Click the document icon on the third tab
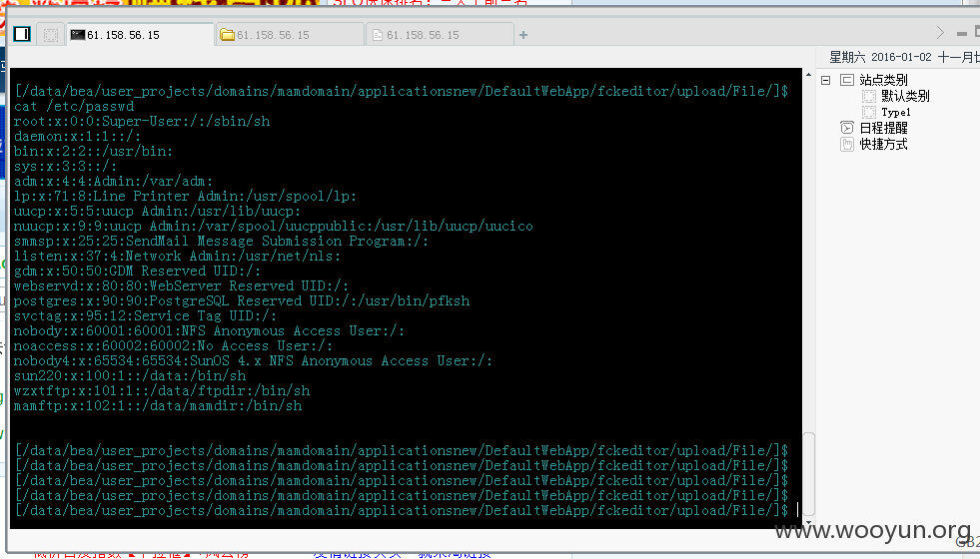Screen dimensions: 980x559 pyautogui.click(x=378, y=36)
